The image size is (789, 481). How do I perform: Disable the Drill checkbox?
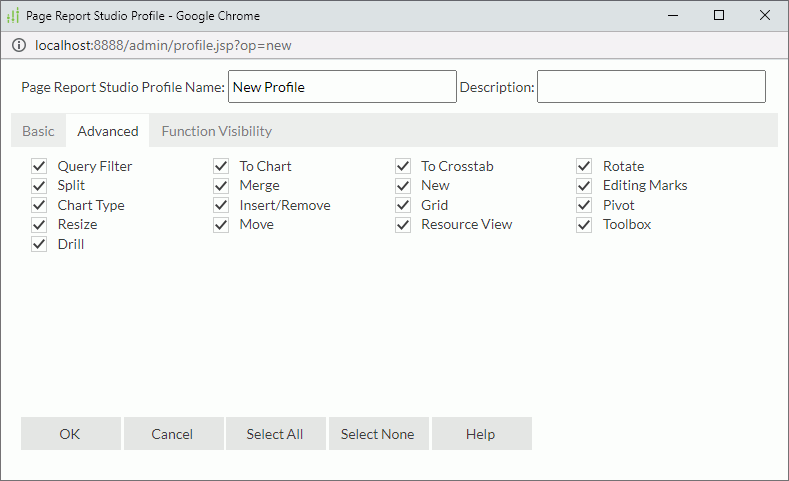pos(39,244)
